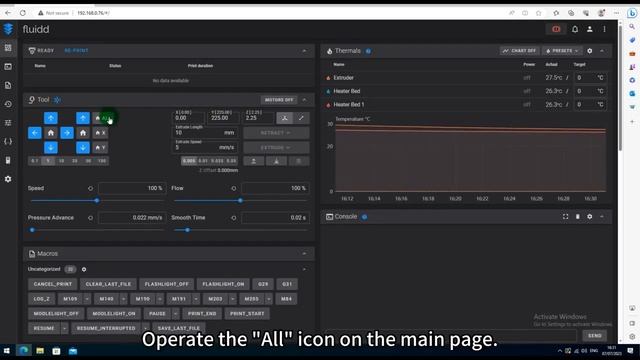Expand Console to fullscreen

click(565, 216)
